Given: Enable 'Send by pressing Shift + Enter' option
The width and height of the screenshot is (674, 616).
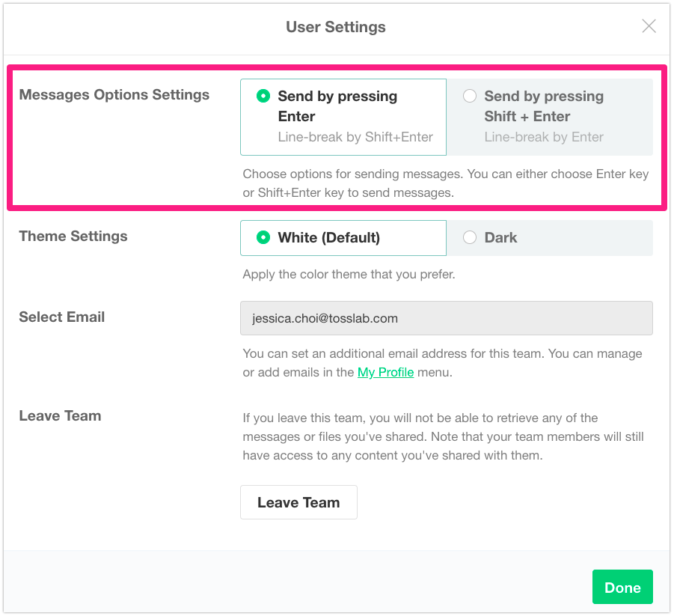Looking at the screenshot, I should [x=470, y=96].
